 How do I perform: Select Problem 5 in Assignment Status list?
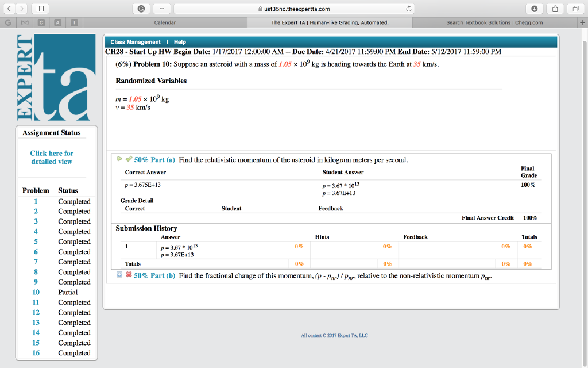click(36, 241)
